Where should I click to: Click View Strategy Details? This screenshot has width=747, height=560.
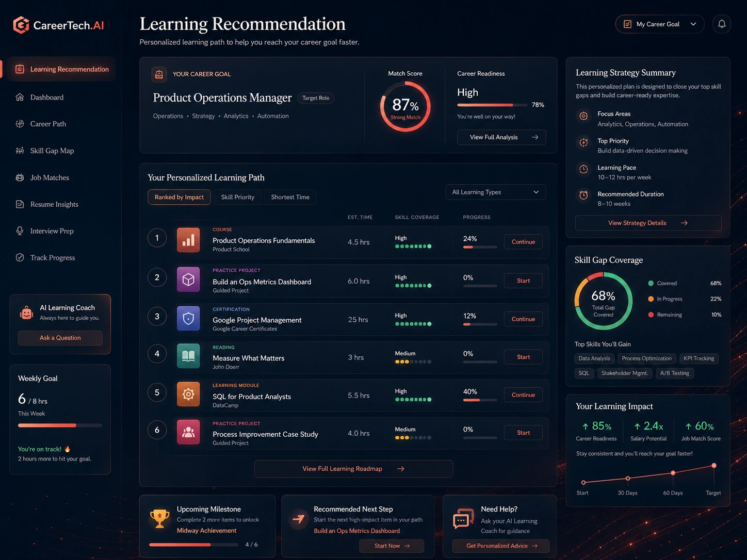(x=648, y=223)
